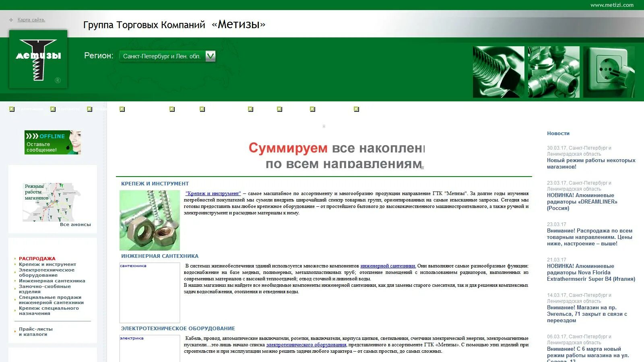Open news Магазин на пр. Энгельса closed
Screen dimensions: 644x362
tap(587, 314)
